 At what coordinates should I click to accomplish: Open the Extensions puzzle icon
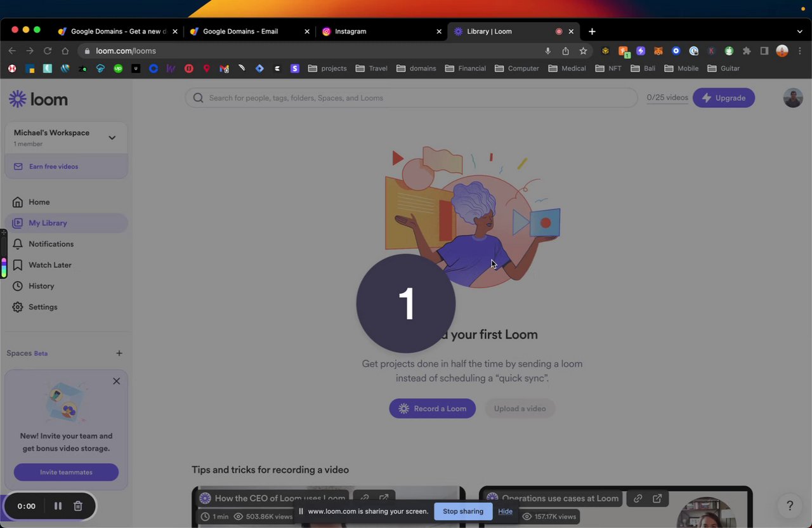(x=747, y=51)
